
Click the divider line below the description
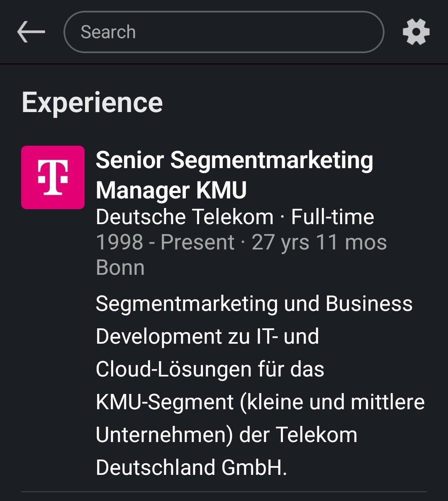[x=224, y=492]
